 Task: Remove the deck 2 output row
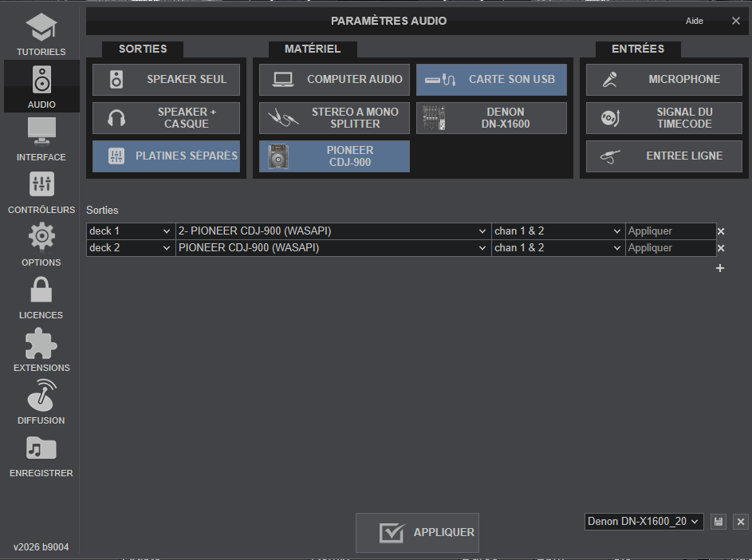[x=721, y=248]
